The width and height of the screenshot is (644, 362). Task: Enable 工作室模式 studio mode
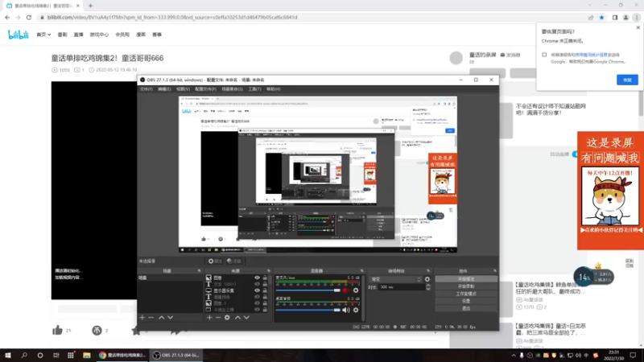(x=466, y=294)
